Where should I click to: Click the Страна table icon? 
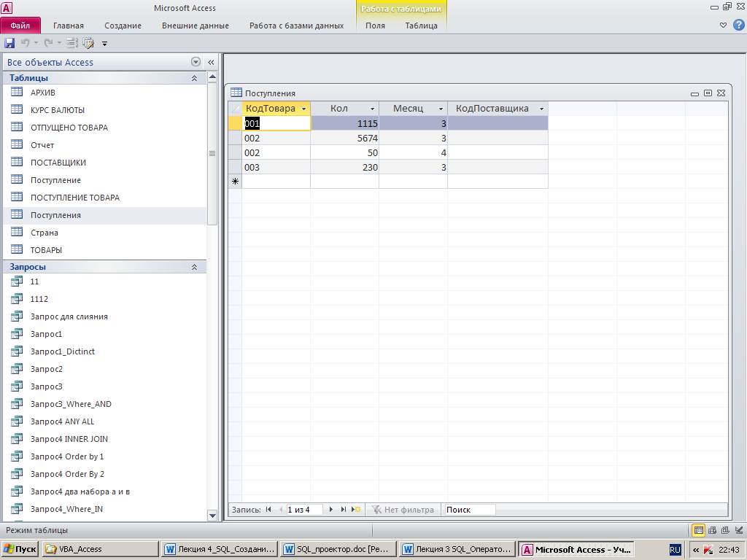(17, 232)
